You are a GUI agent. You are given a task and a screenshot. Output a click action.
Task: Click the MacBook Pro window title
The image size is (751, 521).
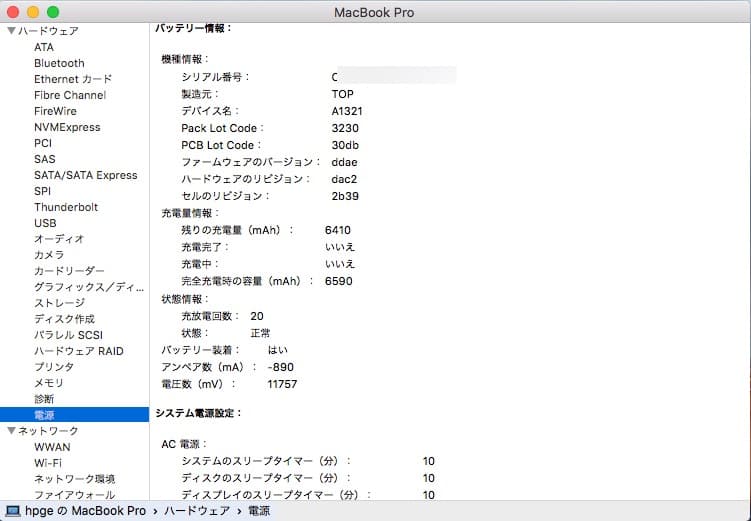tap(374, 12)
